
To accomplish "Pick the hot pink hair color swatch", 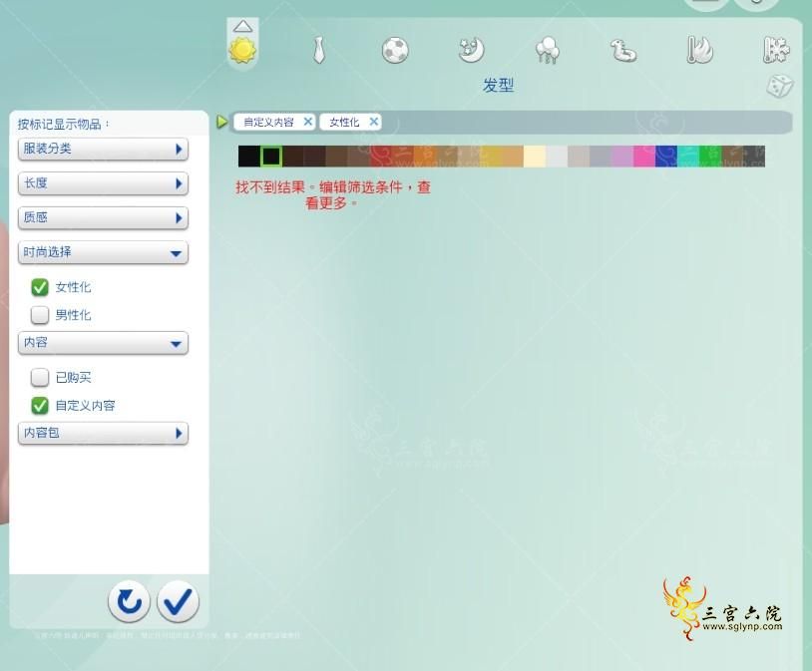I will point(643,157).
